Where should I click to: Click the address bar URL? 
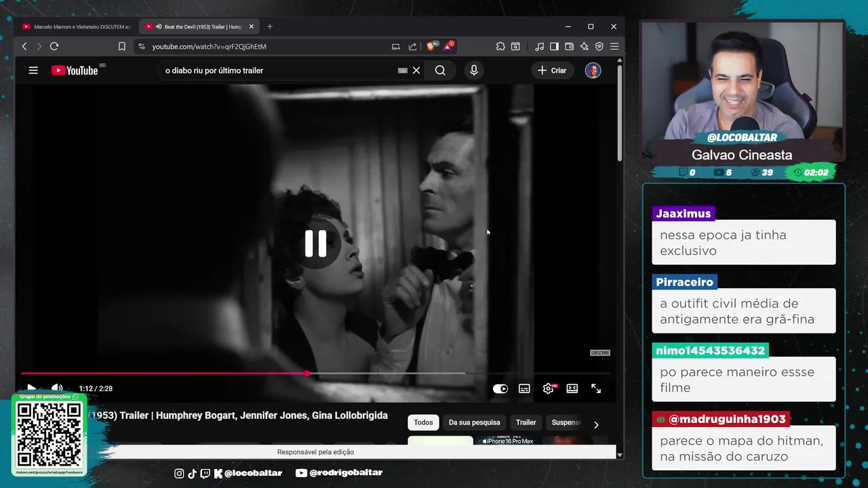pyautogui.click(x=209, y=46)
